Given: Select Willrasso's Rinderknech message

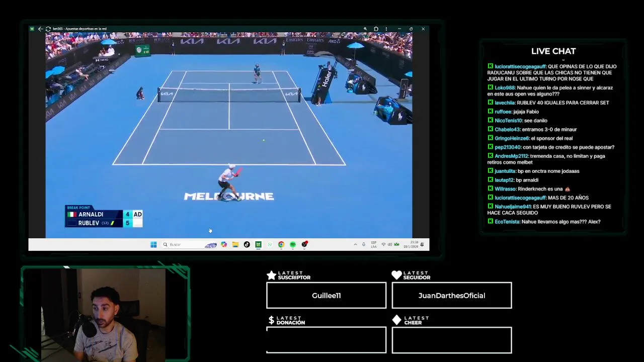Looking at the screenshot, I should click(x=528, y=189).
